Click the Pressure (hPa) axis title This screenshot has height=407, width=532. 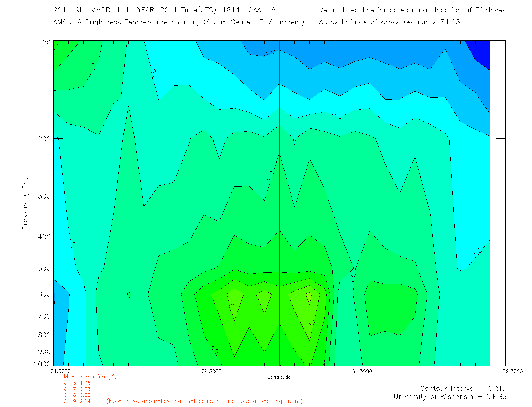tap(25, 204)
